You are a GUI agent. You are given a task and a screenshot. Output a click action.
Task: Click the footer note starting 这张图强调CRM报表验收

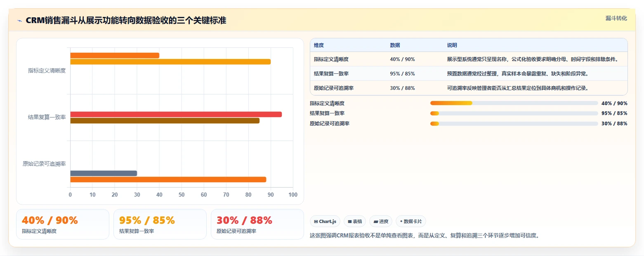(425, 236)
